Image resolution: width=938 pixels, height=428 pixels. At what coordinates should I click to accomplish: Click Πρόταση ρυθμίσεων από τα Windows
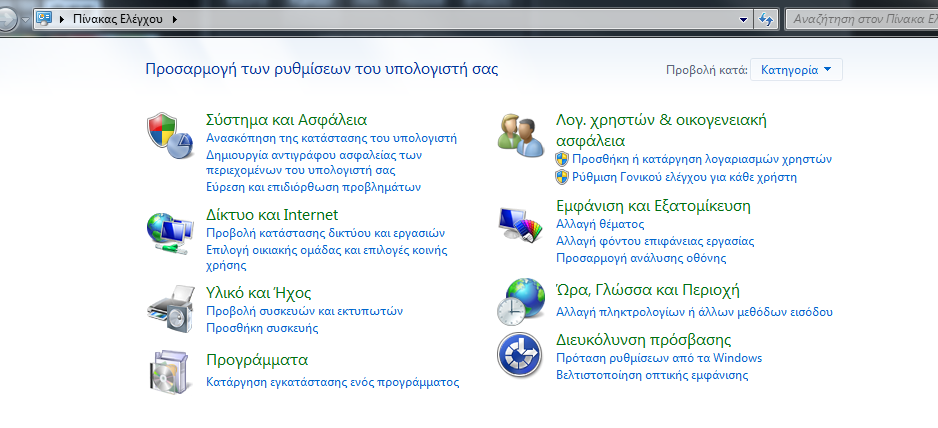point(659,358)
